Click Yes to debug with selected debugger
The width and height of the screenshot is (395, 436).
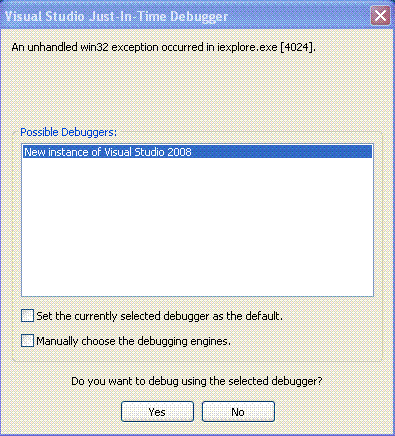157,412
